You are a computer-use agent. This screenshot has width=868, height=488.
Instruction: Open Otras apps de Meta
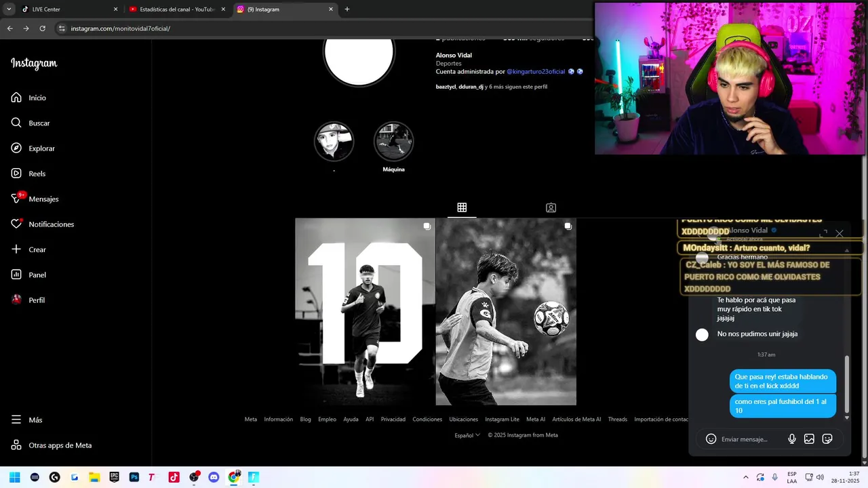click(x=52, y=445)
